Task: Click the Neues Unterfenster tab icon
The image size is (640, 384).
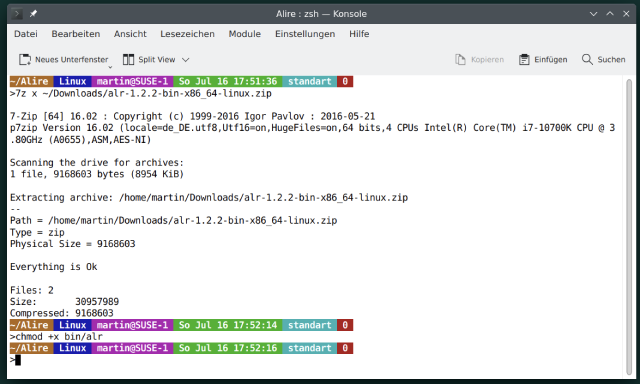Action: [x=25, y=60]
